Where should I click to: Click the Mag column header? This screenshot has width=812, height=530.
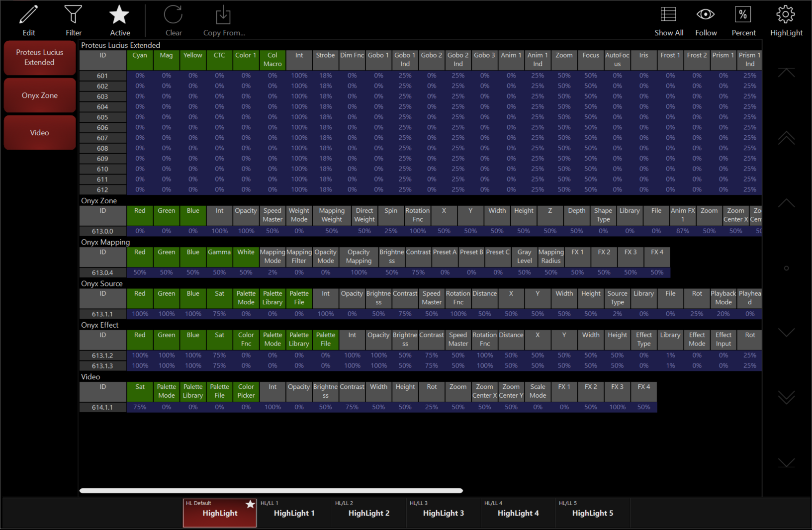point(166,60)
